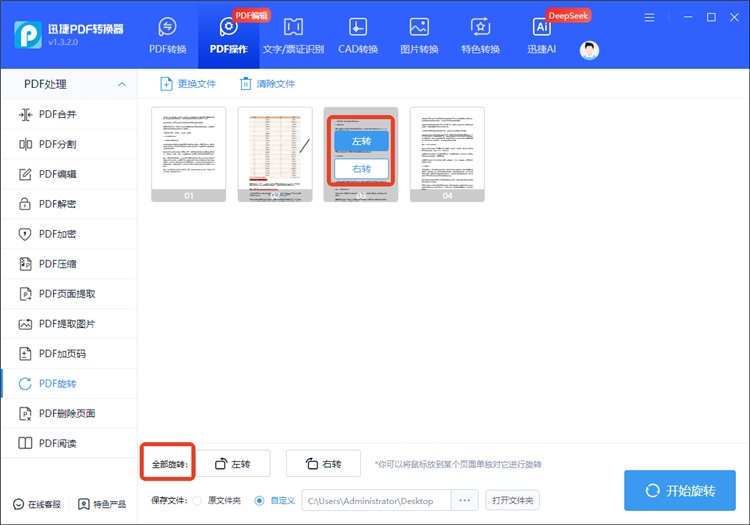
Task: Go to 图片转换 tab
Action: point(419,35)
